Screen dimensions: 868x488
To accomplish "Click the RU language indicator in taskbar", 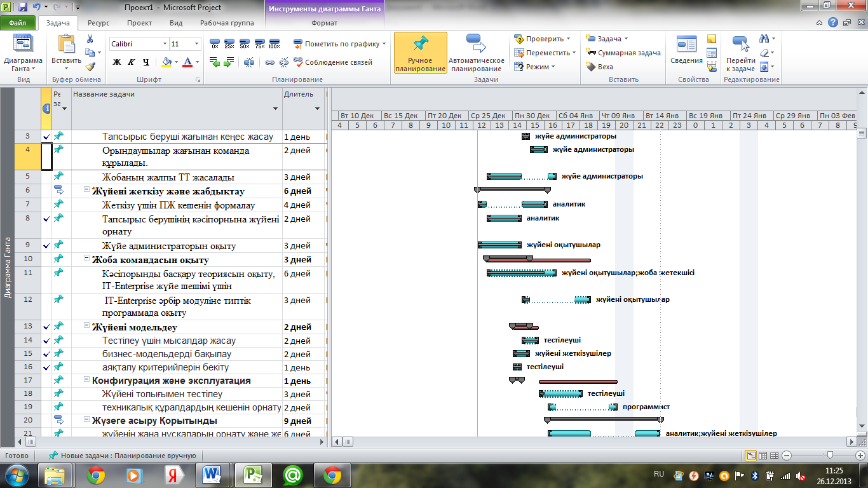I will tap(659, 475).
